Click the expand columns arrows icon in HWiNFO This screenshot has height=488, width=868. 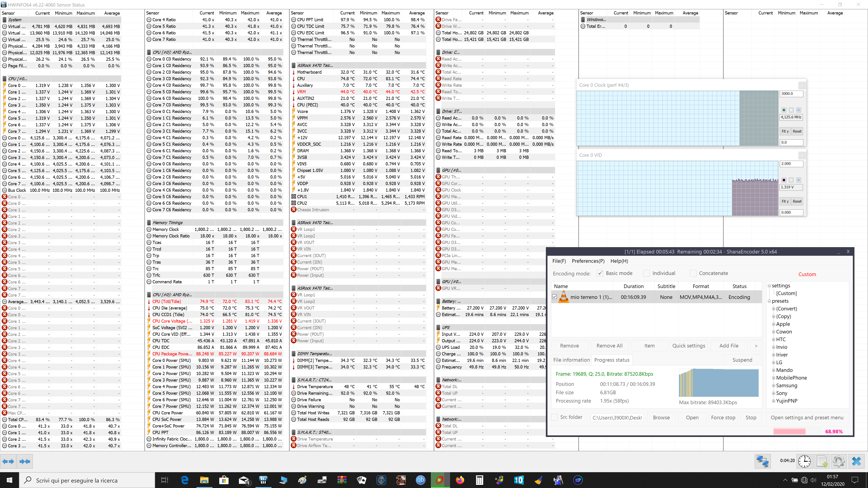click(8, 461)
